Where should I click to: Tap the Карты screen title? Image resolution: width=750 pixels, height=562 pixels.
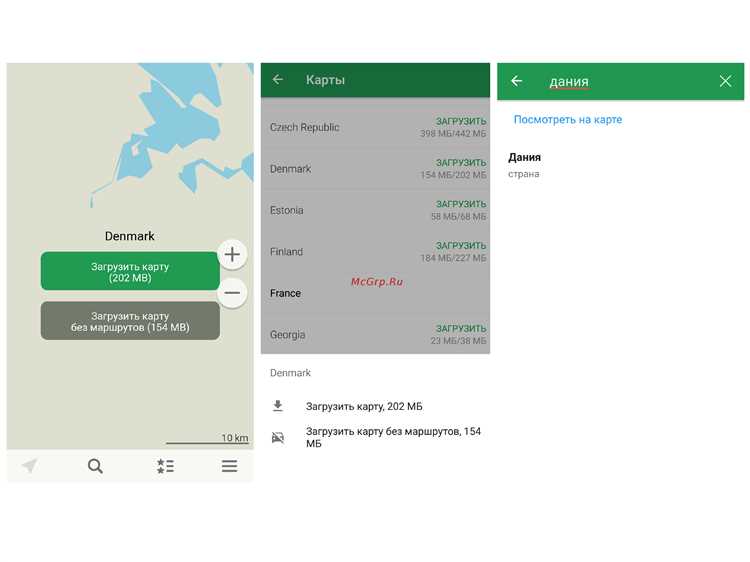tap(325, 80)
